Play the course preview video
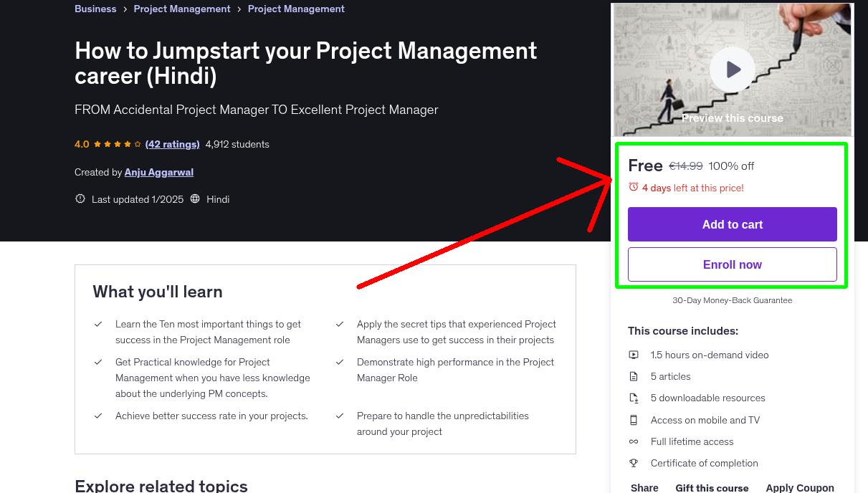This screenshot has width=868, height=493. click(x=732, y=70)
